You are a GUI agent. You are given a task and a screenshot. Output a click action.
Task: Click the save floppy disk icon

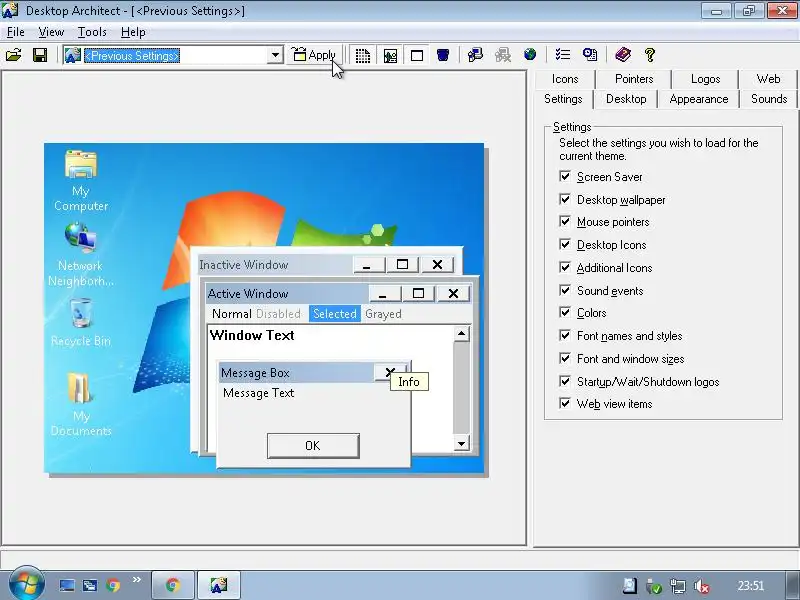pos(40,55)
